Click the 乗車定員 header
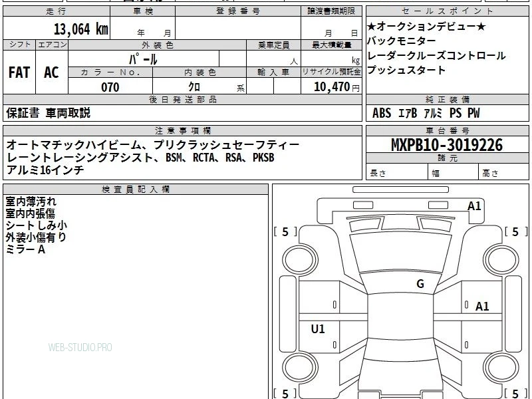Image resolution: width=532 pixels, height=399 pixels. pos(273,45)
